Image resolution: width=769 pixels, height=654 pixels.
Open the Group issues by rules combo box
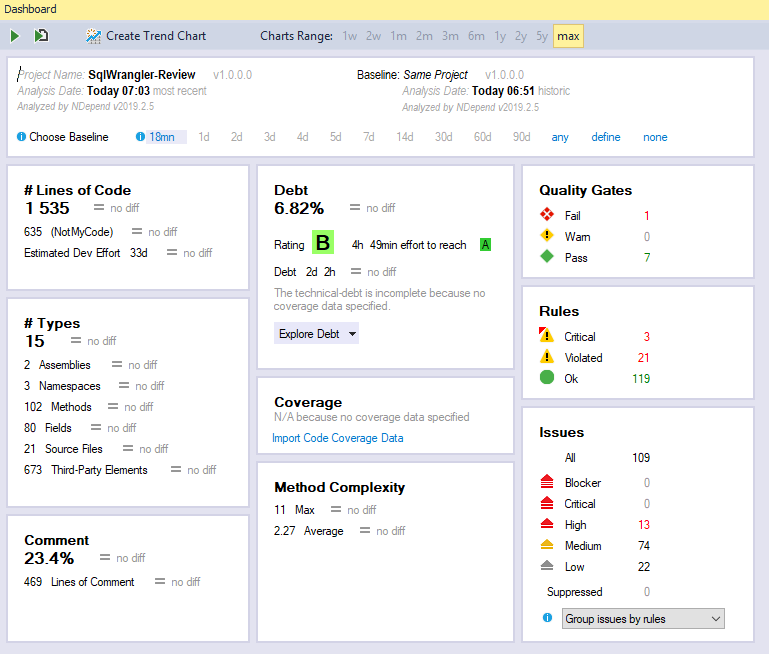tap(643, 619)
